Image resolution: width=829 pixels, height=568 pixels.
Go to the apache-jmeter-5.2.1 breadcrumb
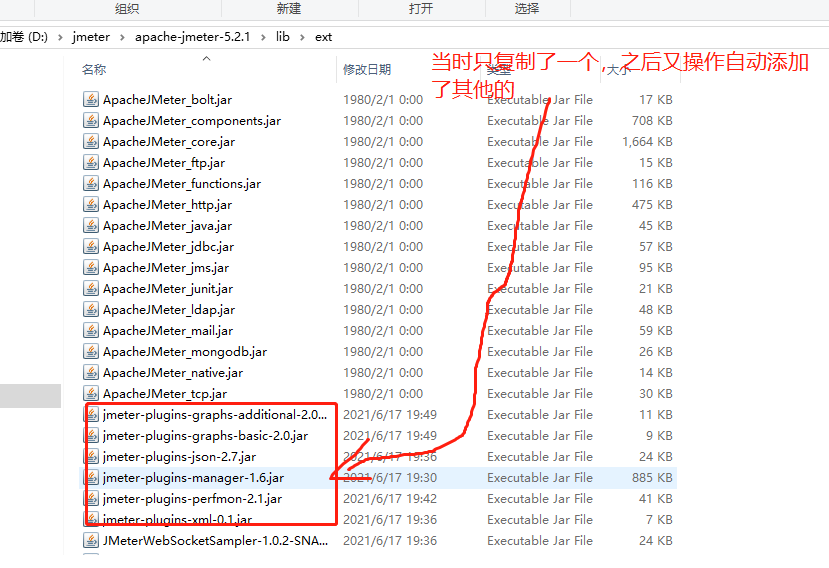(x=192, y=37)
